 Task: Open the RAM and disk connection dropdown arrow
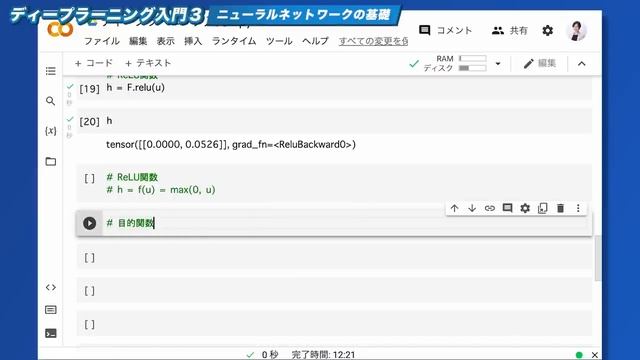point(498,64)
